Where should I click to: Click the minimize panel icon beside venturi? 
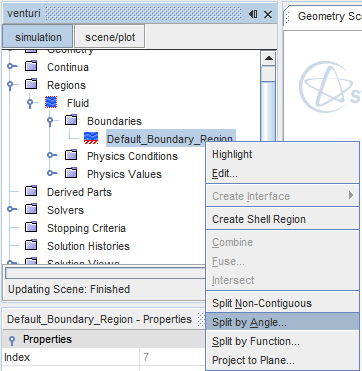(253, 14)
